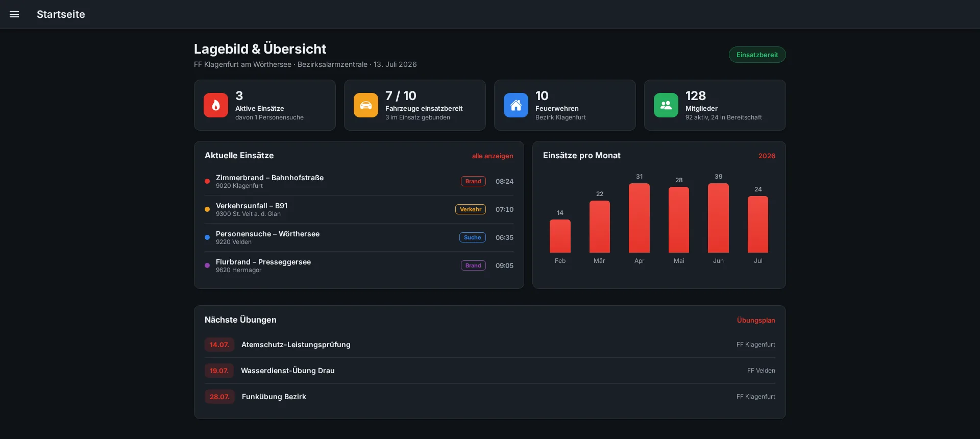The image size is (980, 439).
Task: Click the März bar in chart
Action: [x=600, y=227]
